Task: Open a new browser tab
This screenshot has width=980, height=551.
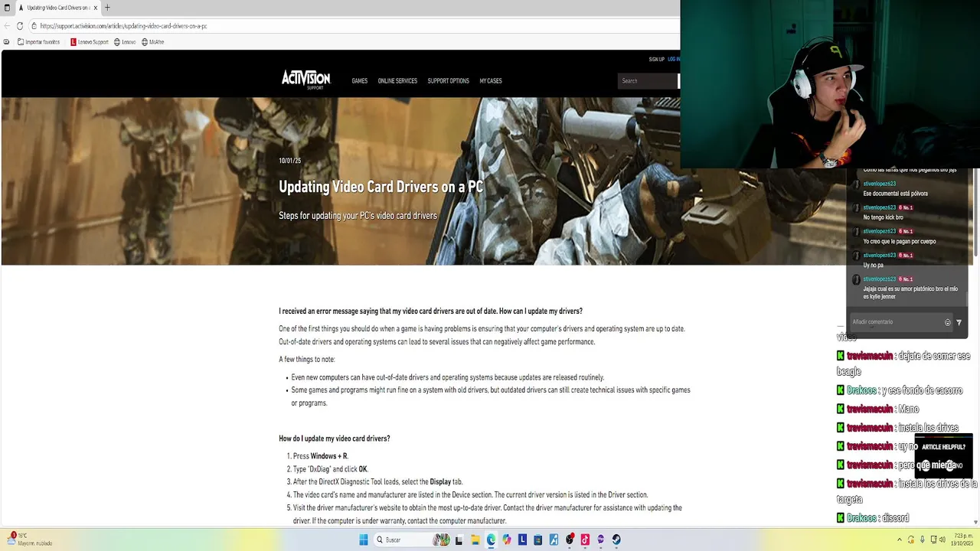Action: (x=107, y=8)
